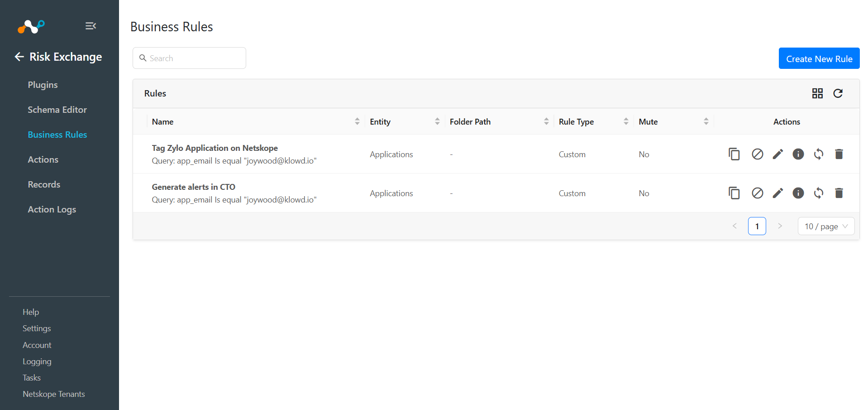Open Action Logs in the sidebar
Viewport: 868px width, 410px height.
click(x=52, y=209)
